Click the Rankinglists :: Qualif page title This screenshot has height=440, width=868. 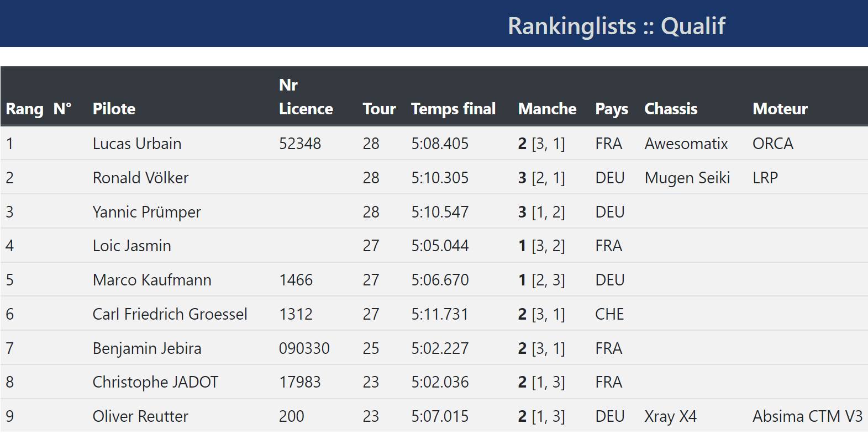click(616, 26)
